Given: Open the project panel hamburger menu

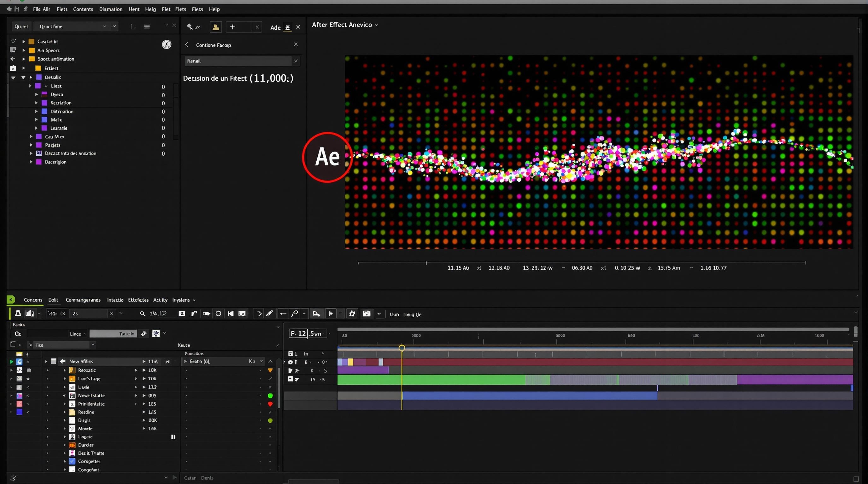Looking at the screenshot, I should click(x=147, y=26).
